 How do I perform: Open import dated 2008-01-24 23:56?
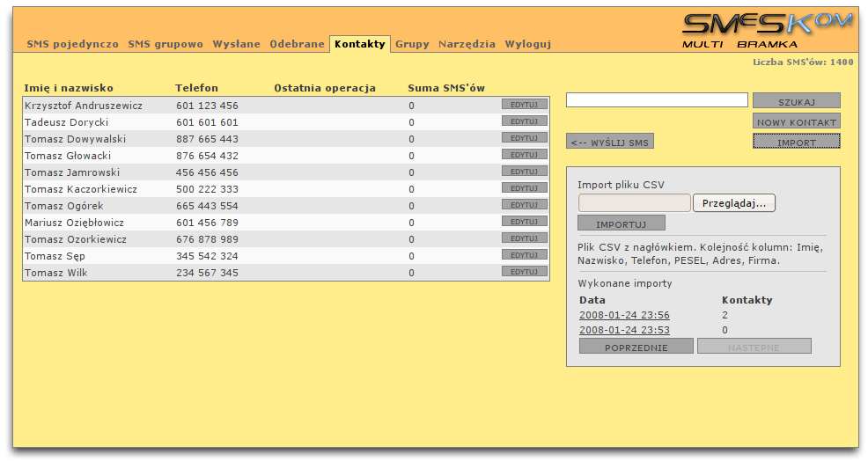click(624, 315)
